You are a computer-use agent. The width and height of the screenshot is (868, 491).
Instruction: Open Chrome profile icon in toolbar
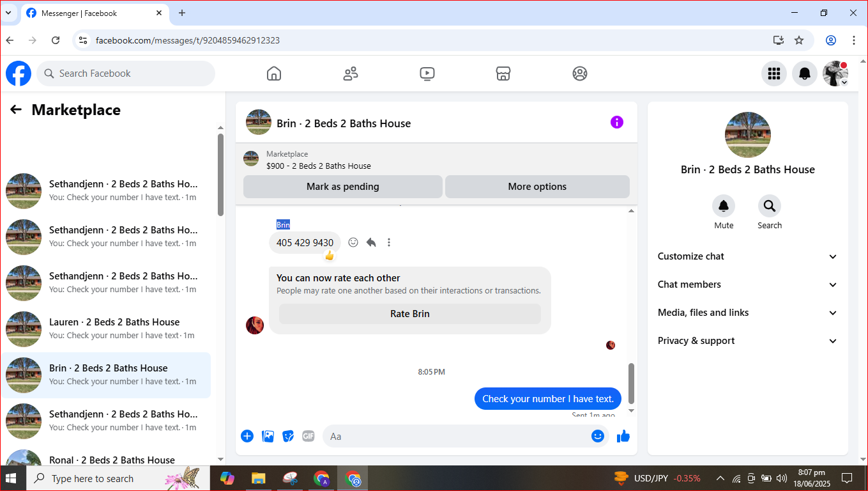coord(831,40)
